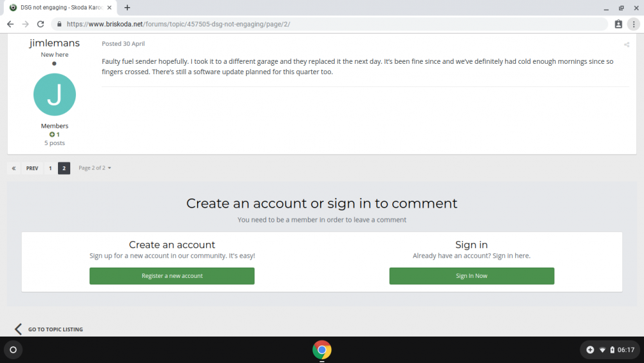Open jimlemans username profile link
The image size is (644, 363).
[x=55, y=43]
